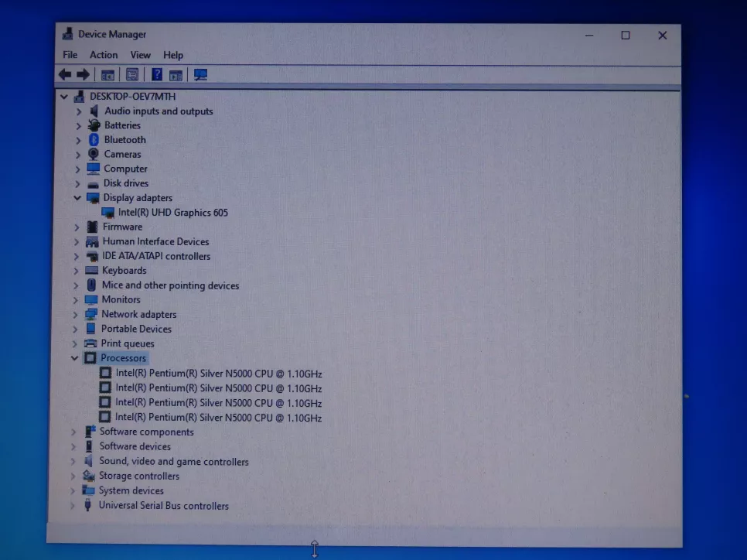Click the Storage controllers icon
The width and height of the screenshot is (747, 560).
89,476
